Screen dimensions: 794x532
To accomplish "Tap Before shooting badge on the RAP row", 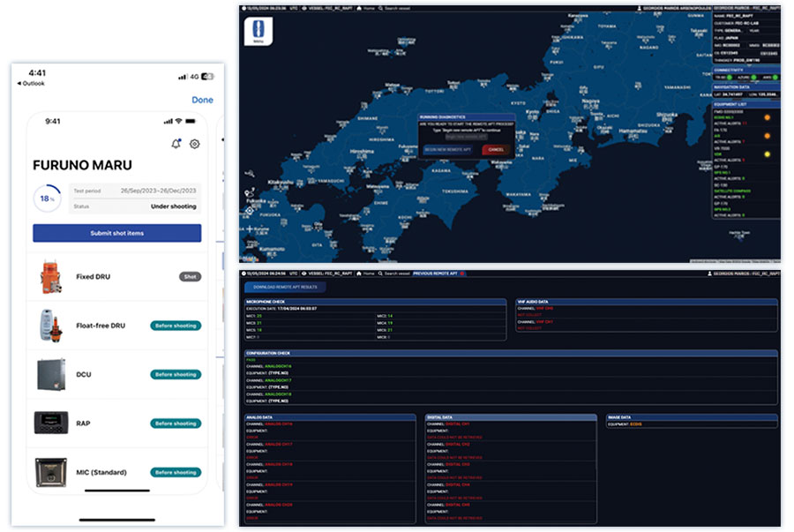I will click(176, 423).
